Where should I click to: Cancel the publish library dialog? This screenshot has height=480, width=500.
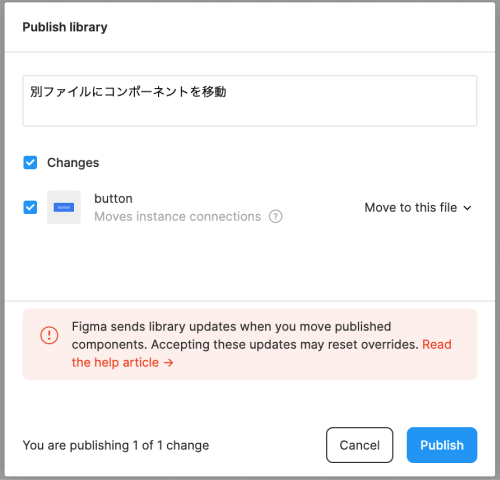pos(359,445)
